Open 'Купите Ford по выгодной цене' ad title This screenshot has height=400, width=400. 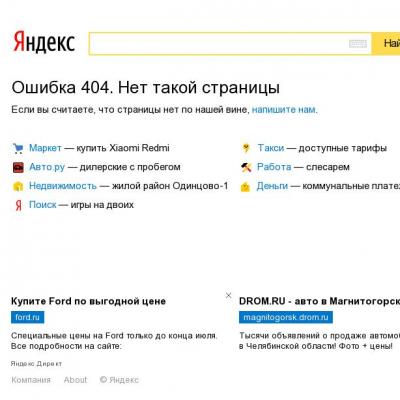(88, 301)
